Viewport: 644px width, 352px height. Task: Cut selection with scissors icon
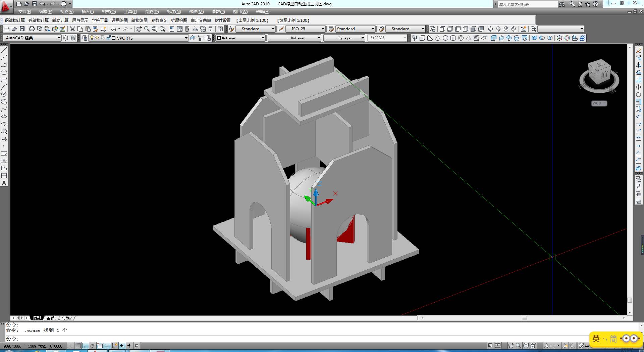click(x=72, y=29)
